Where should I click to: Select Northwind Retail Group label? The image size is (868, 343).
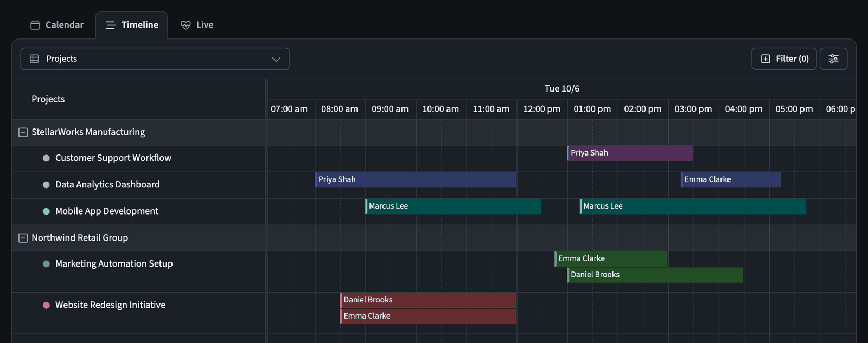[80, 238]
